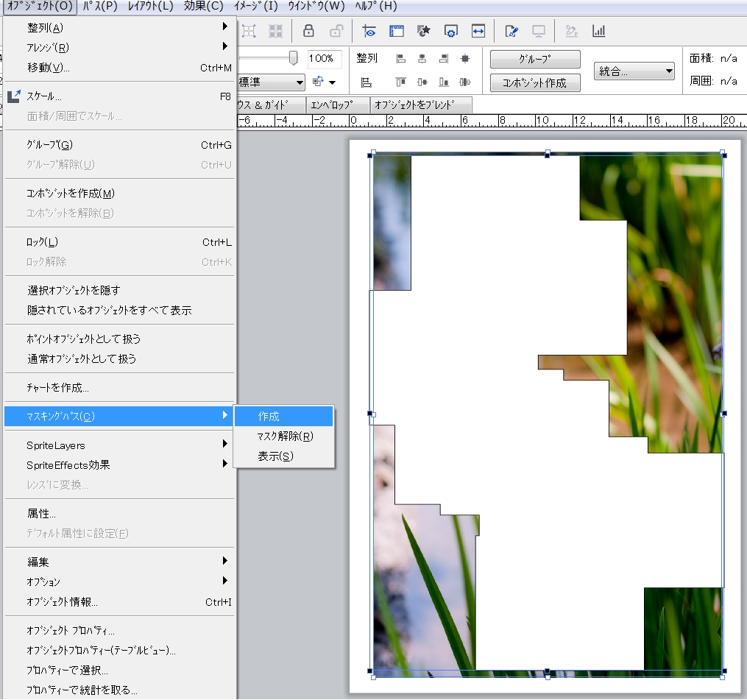This screenshot has height=700, width=747.
Task: Select マスク解除 from the submenu
Action: (x=285, y=436)
